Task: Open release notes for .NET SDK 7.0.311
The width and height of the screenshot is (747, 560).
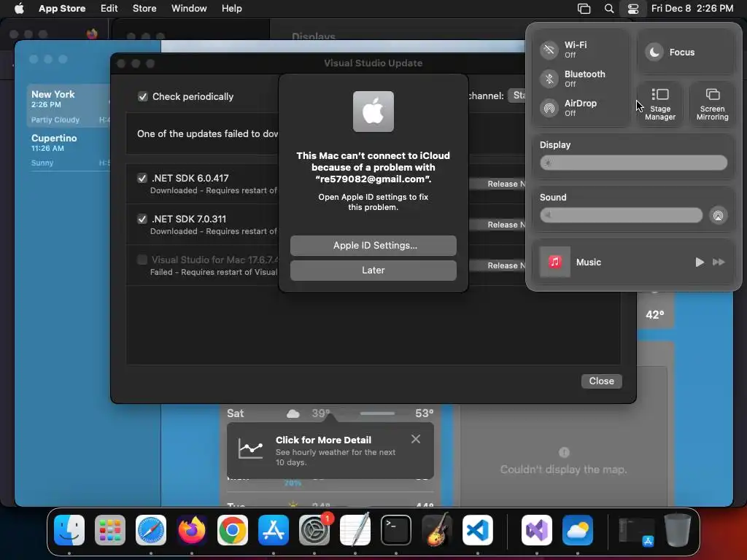Action: [x=498, y=225]
